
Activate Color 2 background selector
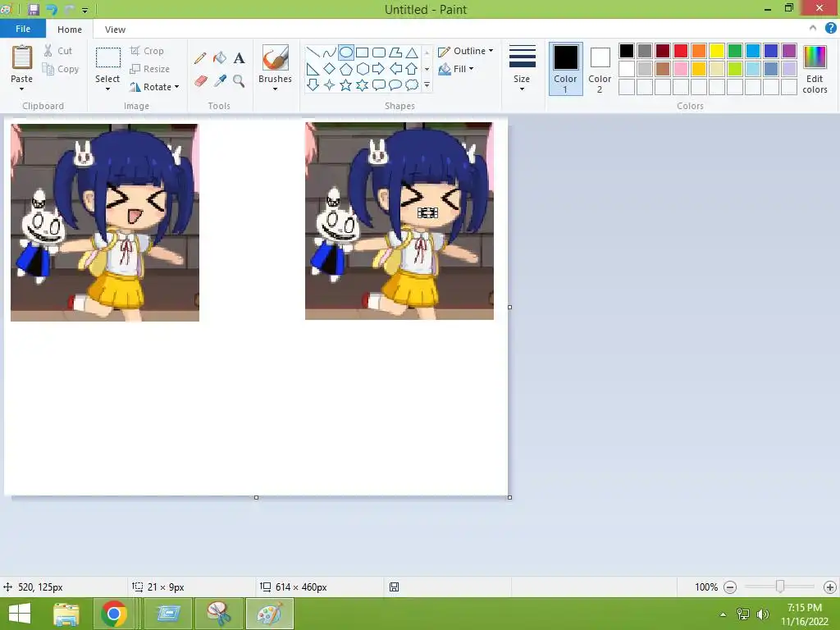[600, 69]
